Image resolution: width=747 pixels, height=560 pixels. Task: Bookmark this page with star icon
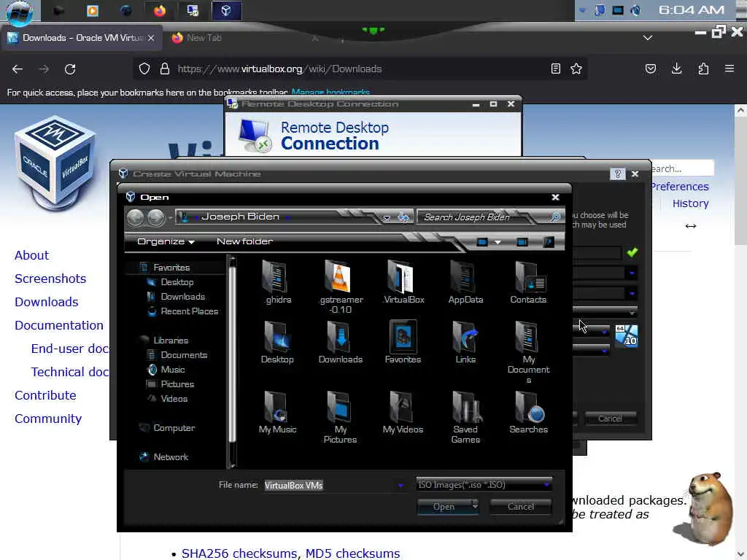tap(576, 69)
